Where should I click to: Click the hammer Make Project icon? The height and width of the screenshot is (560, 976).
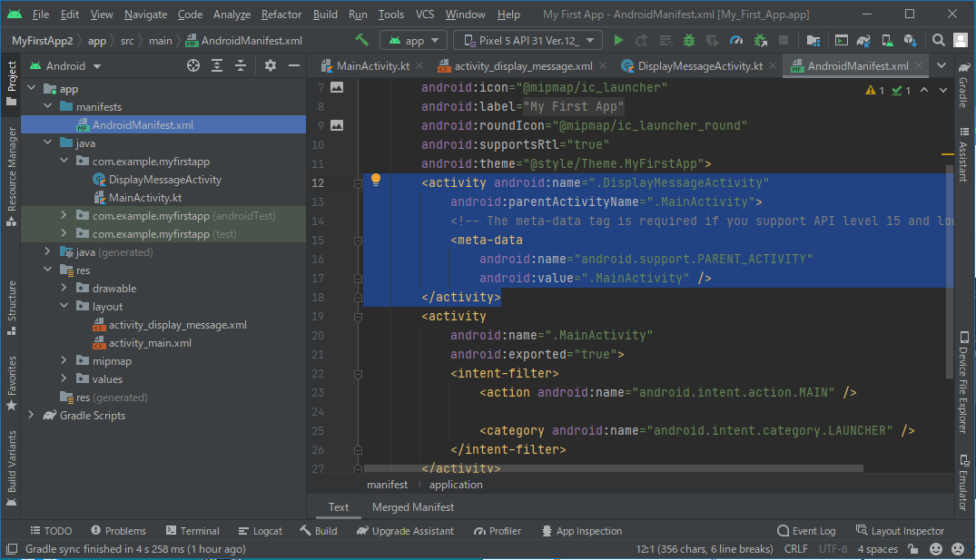tap(362, 41)
